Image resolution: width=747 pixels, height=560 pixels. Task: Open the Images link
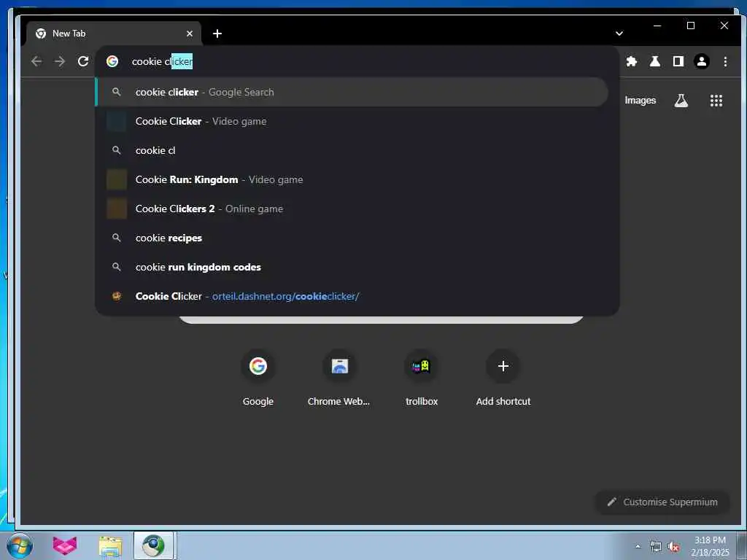(640, 101)
